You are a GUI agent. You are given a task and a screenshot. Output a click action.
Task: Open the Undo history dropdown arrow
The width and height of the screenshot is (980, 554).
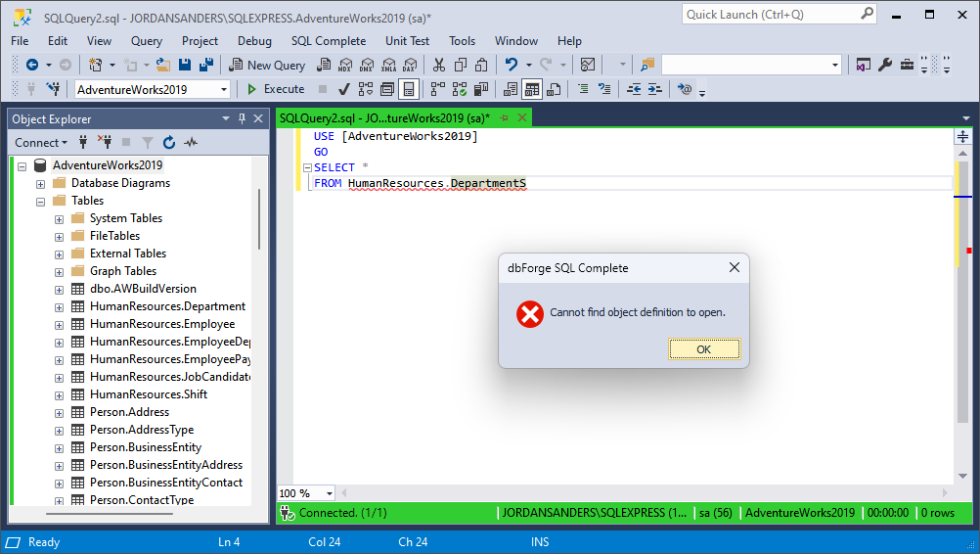pos(529,65)
